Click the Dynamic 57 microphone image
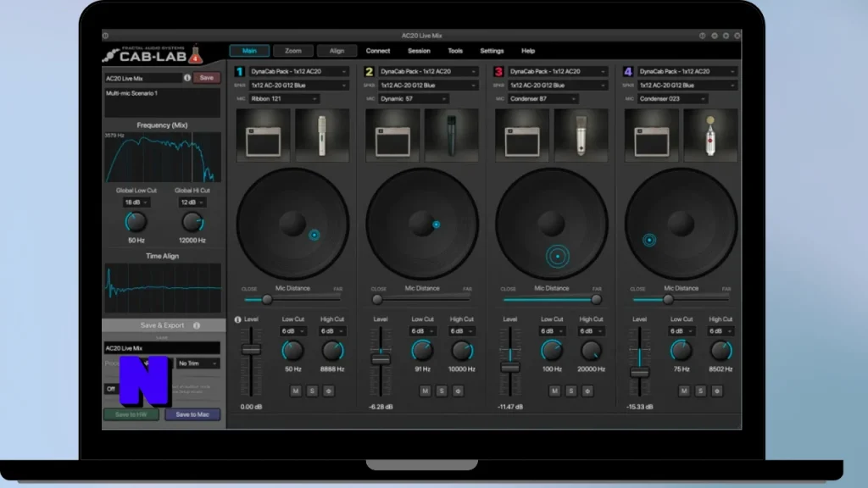Image resolution: width=868 pixels, height=488 pixels. pos(452,135)
